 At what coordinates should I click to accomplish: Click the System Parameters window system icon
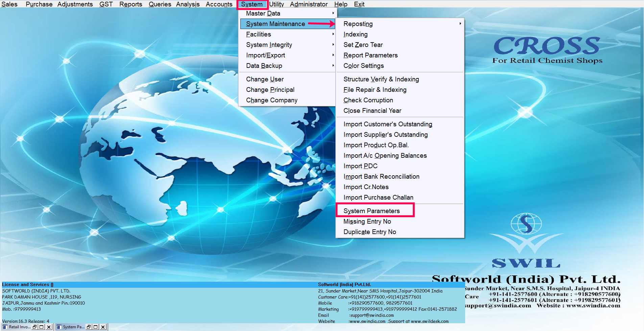pos(59,327)
